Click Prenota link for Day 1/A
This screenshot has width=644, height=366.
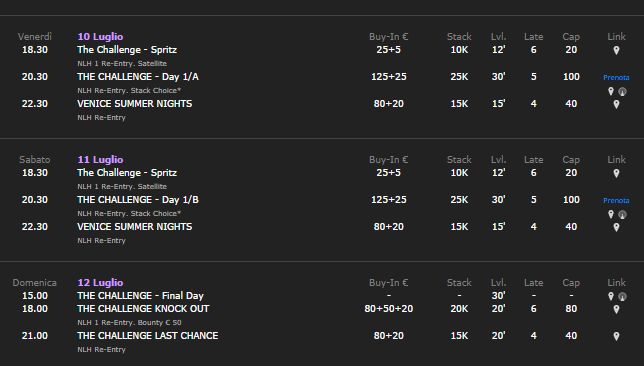coord(616,77)
